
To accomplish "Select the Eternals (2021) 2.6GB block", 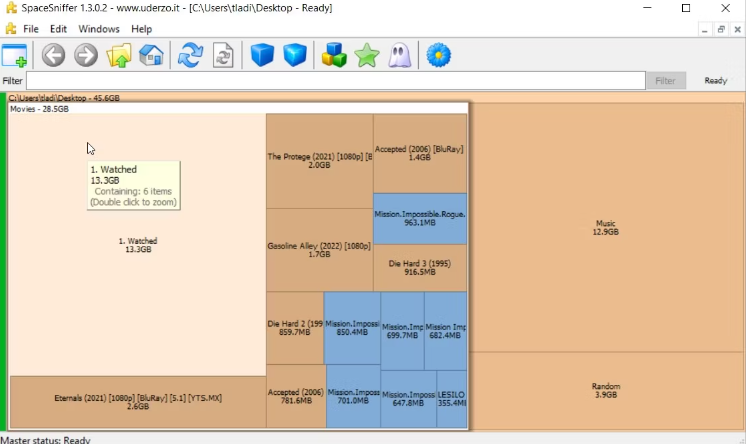I will coord(138,402).
